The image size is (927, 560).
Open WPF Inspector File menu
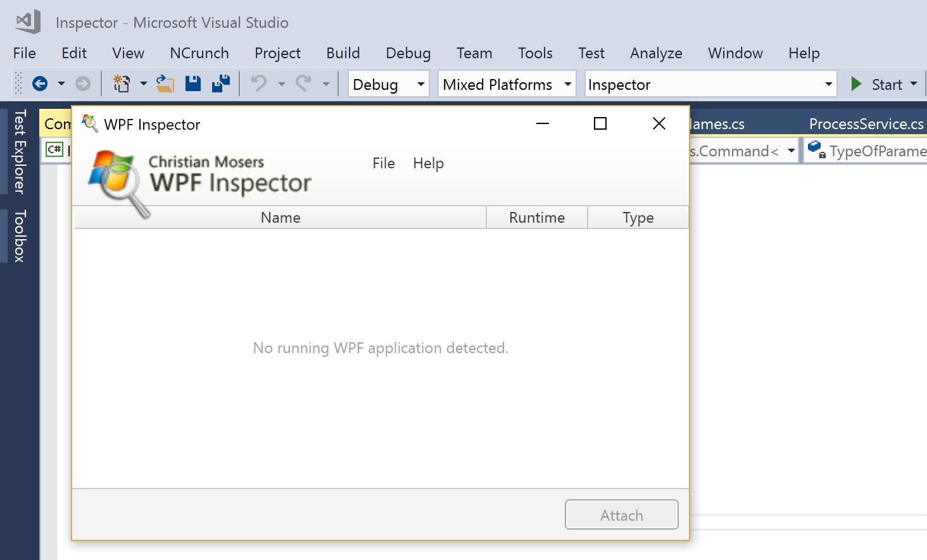point(384,163)
